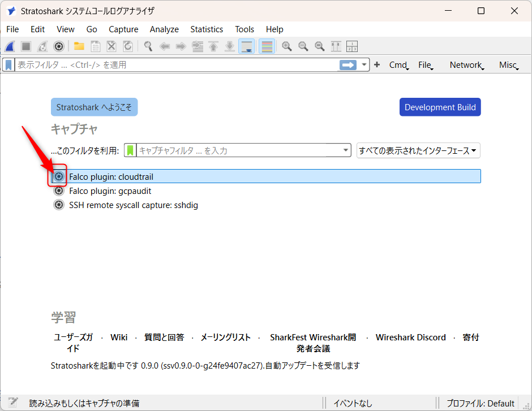Image resolution: width=532 pixels, height=411 pixels.
Task: Toggle event list colorization icon
Action: click(x=267, y=46)
